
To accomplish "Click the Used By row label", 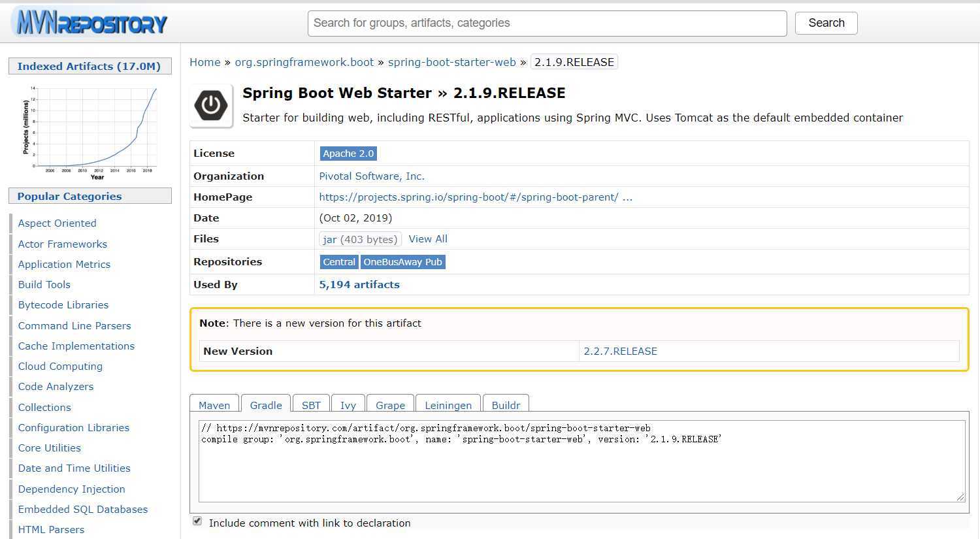I will pyautogui.click(x=216, y=285).
